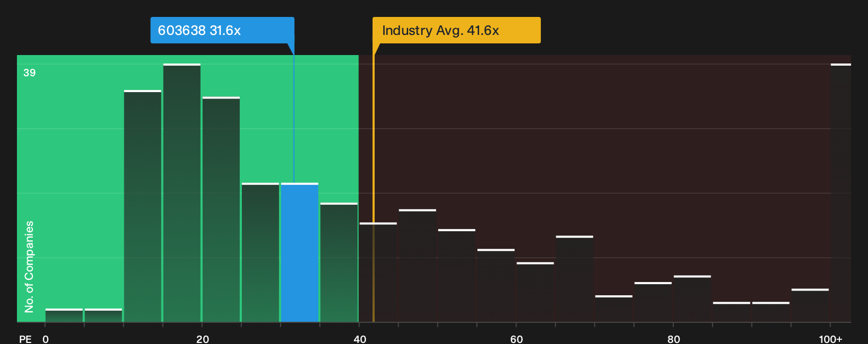
Task: Select the dark bar for PE 45-50
Action: [418, 266]
